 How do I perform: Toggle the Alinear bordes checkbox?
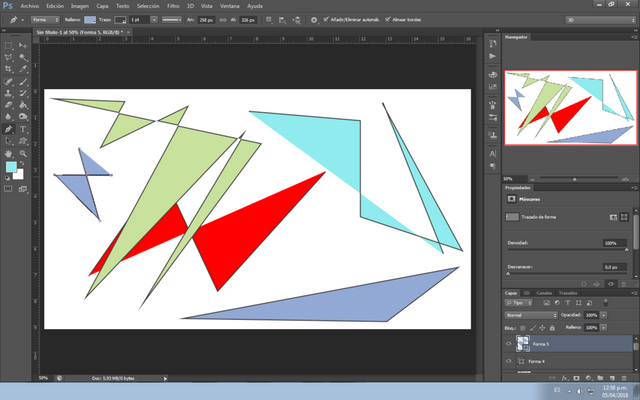pos(388,19)
